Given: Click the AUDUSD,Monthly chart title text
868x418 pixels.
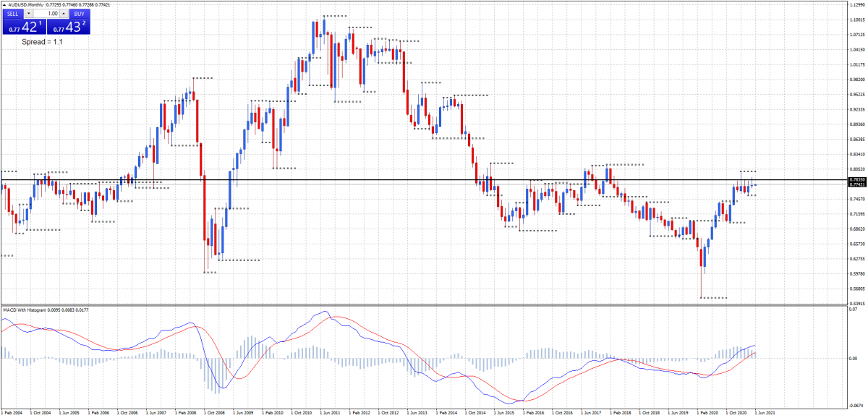Looking at the screenshot, I should [x=27, y=4].
